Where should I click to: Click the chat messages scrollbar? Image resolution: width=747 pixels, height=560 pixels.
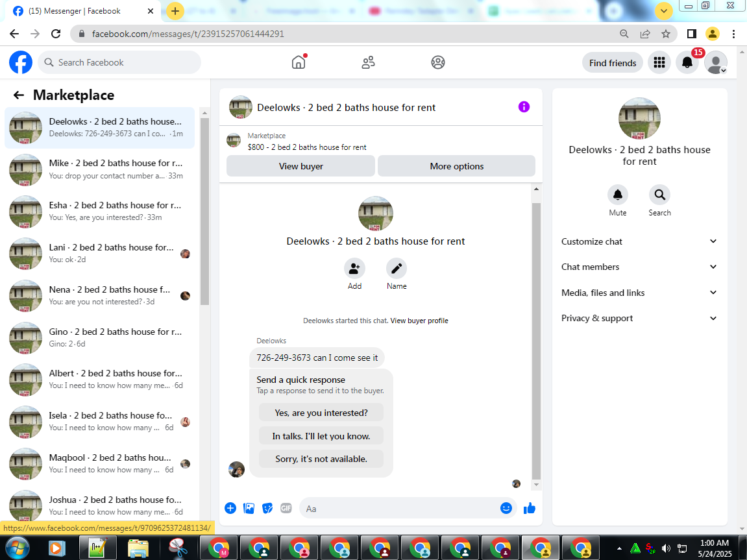pyautogui.click(x=536, y=341)
